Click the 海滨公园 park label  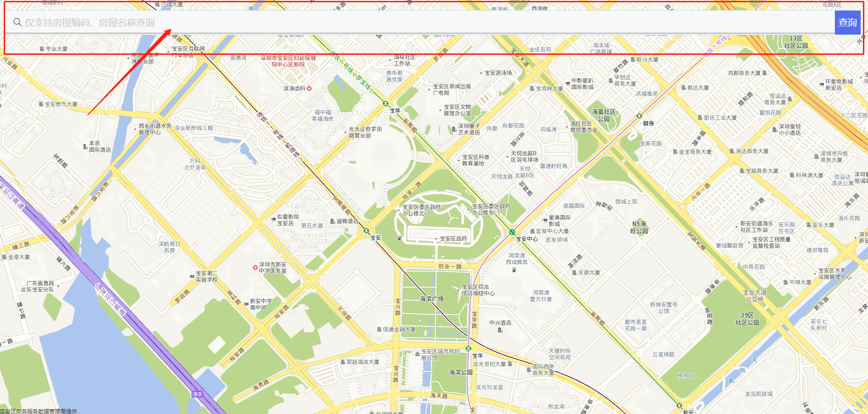[461, 372]
